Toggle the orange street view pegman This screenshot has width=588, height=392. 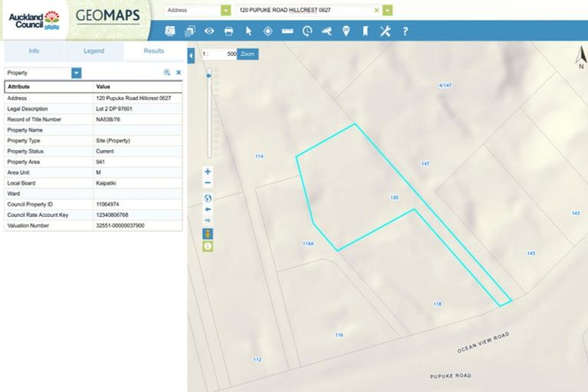(x=207, y=233)
